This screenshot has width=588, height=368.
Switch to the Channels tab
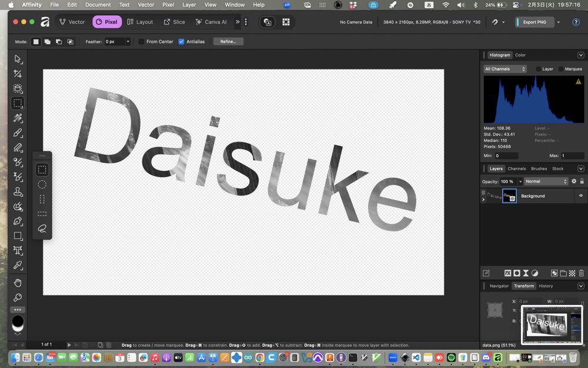pyautogui.click(x=516, y=169)
